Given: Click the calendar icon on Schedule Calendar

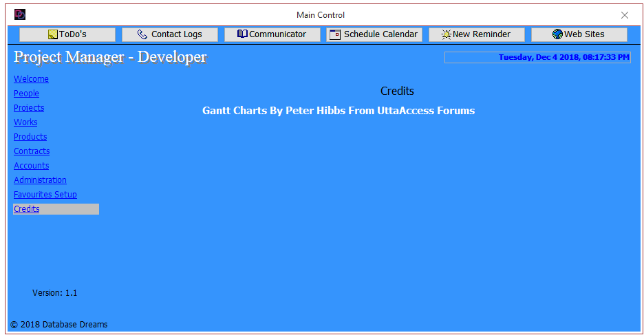Looking at the screenshot, I should pos(335,35).
